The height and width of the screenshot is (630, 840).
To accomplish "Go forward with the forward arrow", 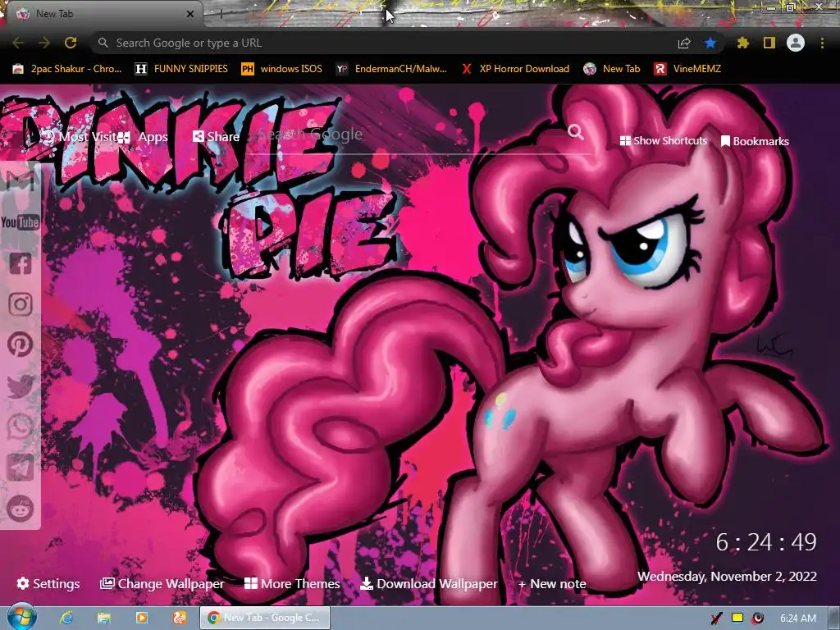I will click(x=44, y=43).
